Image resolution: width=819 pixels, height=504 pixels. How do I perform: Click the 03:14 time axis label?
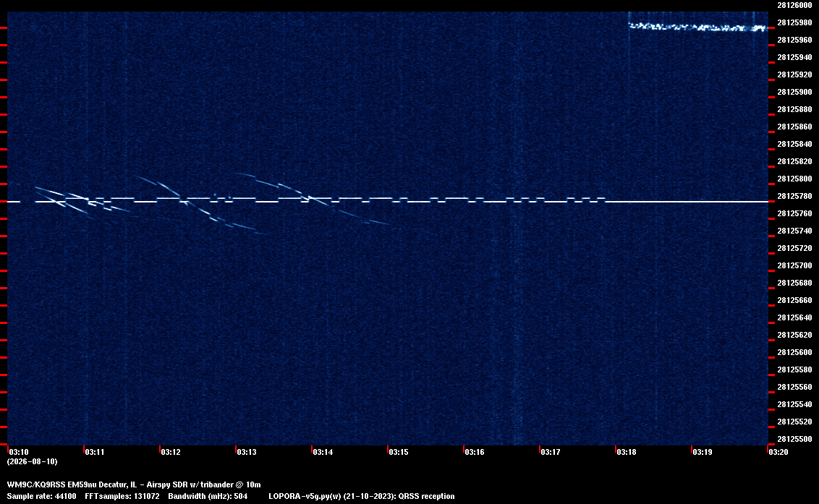click(323, 452)
